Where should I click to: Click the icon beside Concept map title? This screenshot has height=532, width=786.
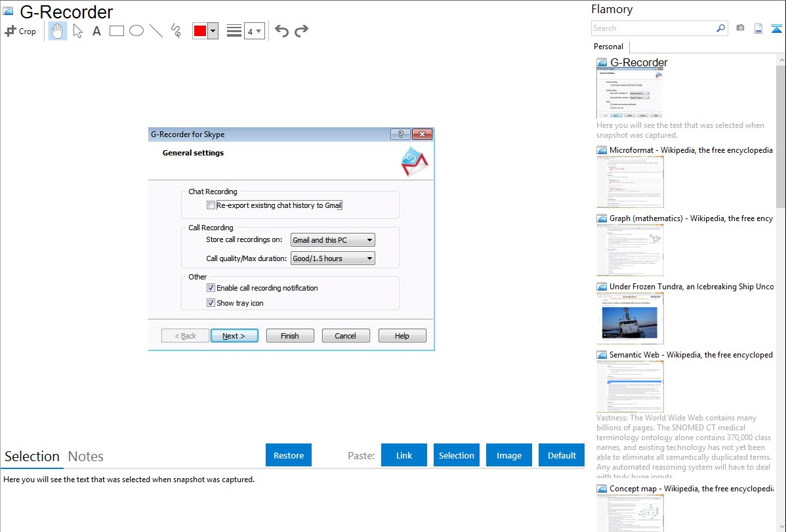tap(602, 488)
